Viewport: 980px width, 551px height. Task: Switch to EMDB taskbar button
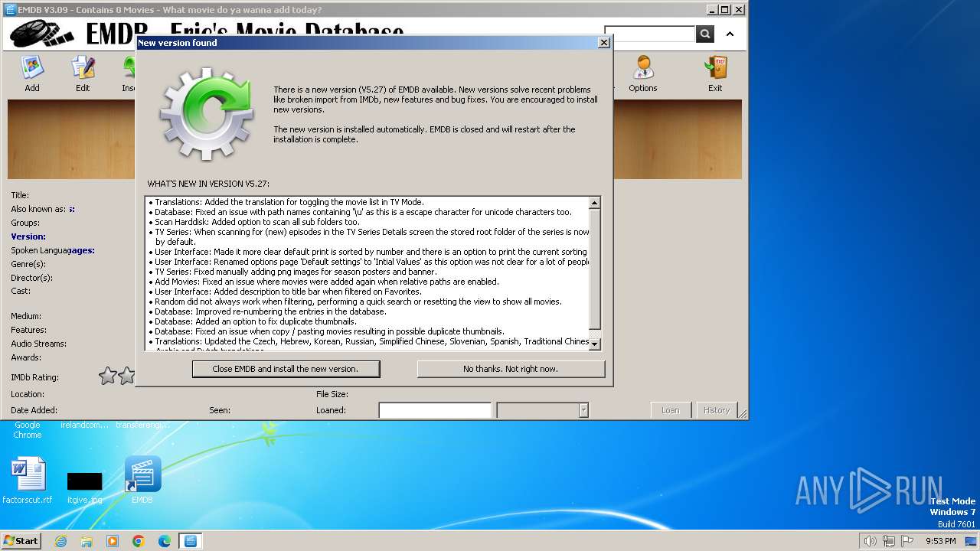pos(190,541)
